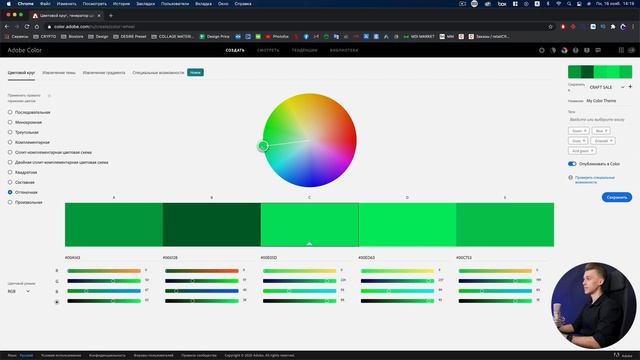Close the Adobe Color browser tab
Viewport: 640px width, 360px height.
tap(99, 16)
